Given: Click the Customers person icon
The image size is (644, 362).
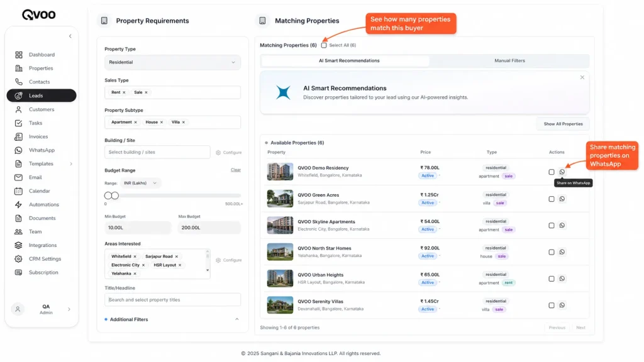Looking at the screenshot, I should [x=18, y=109].
